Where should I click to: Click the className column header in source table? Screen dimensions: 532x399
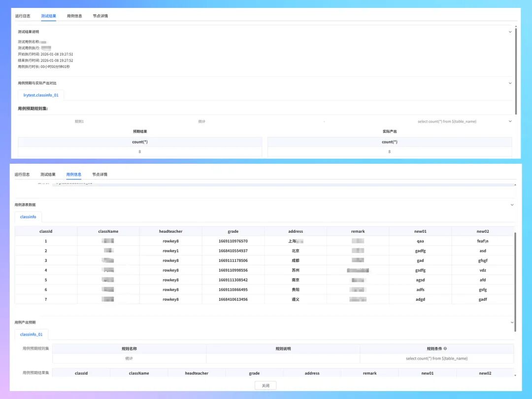tap(108, 231)
